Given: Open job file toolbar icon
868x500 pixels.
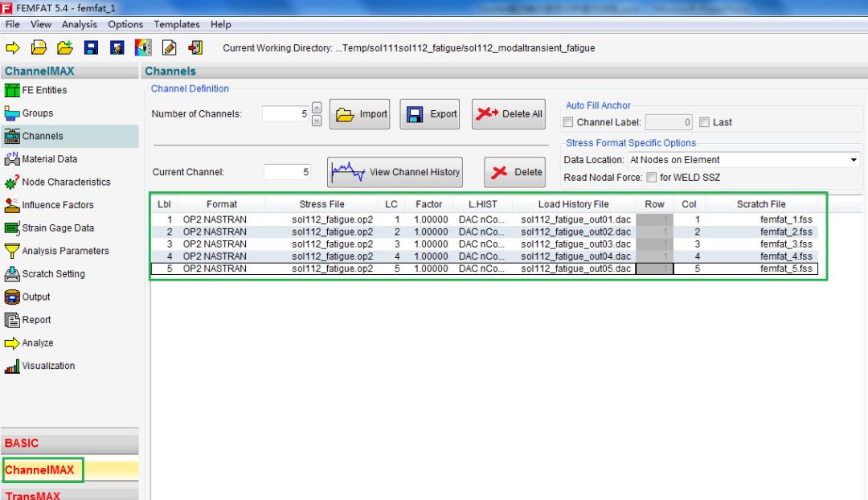Looking at the screenshot, I should coord(39,48).
